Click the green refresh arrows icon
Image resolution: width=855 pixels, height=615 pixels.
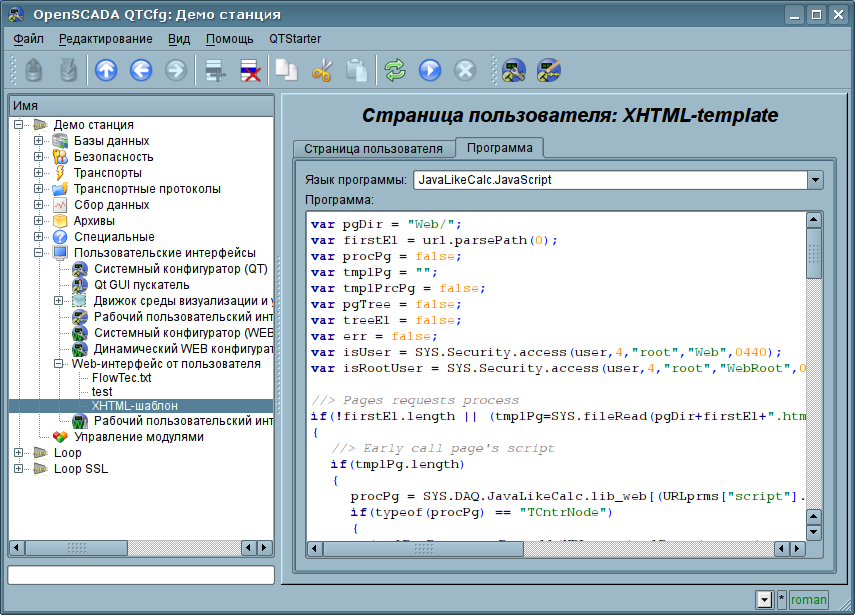[x=396, y=70]
